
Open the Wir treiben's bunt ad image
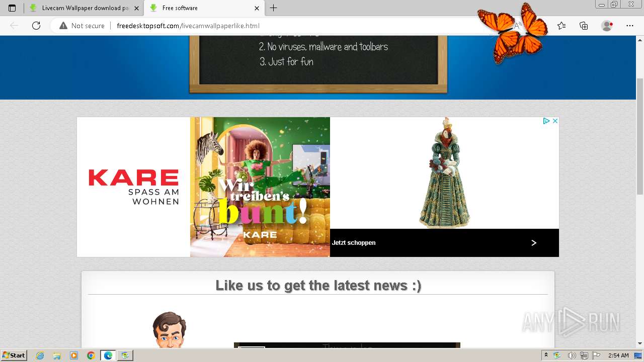260,187
